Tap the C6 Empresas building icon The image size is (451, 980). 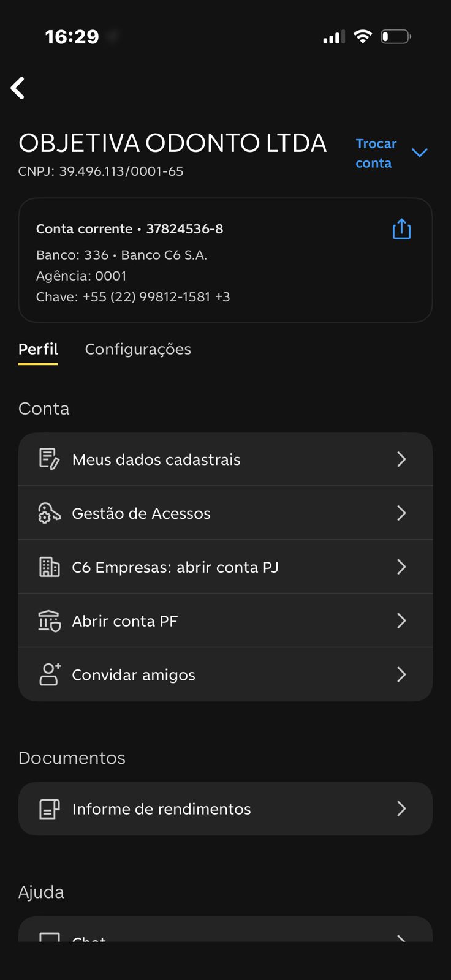click(x=49, y=567)
